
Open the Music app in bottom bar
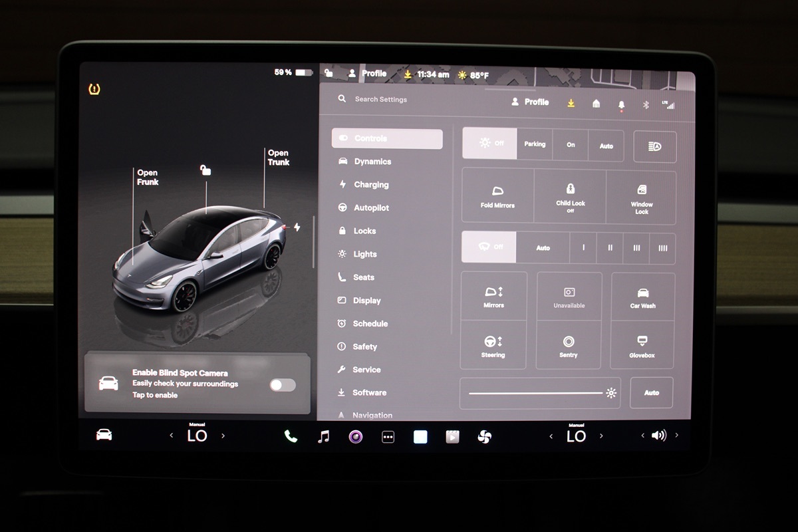pos(323,436)
